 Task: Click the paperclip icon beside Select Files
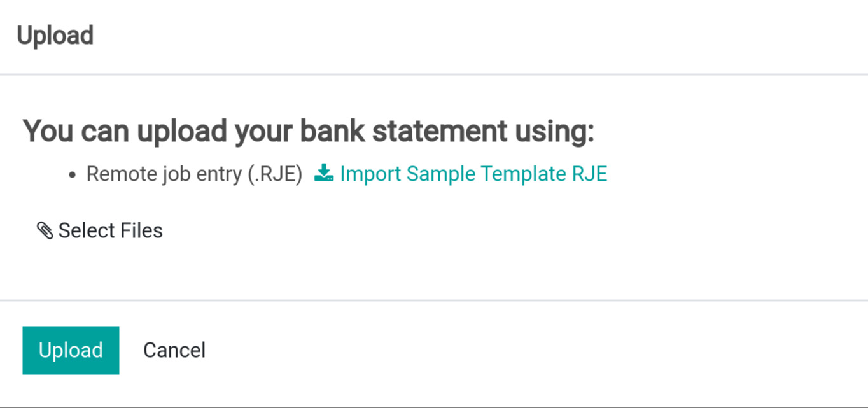click(x=45, y=230)
